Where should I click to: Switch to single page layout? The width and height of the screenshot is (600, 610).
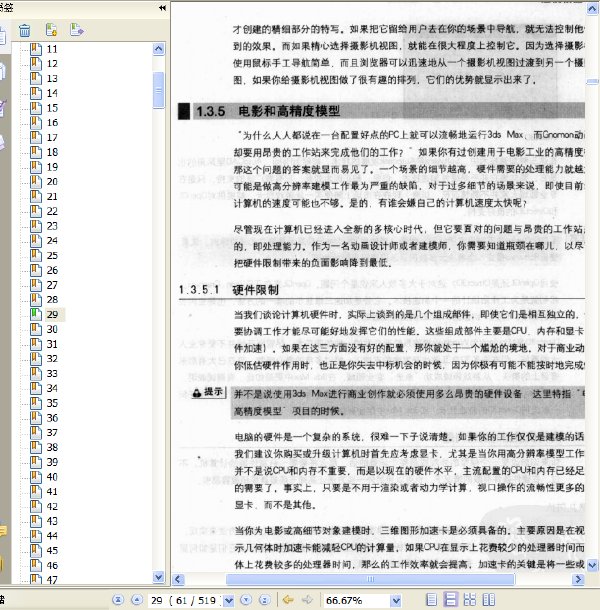point(431,599)
